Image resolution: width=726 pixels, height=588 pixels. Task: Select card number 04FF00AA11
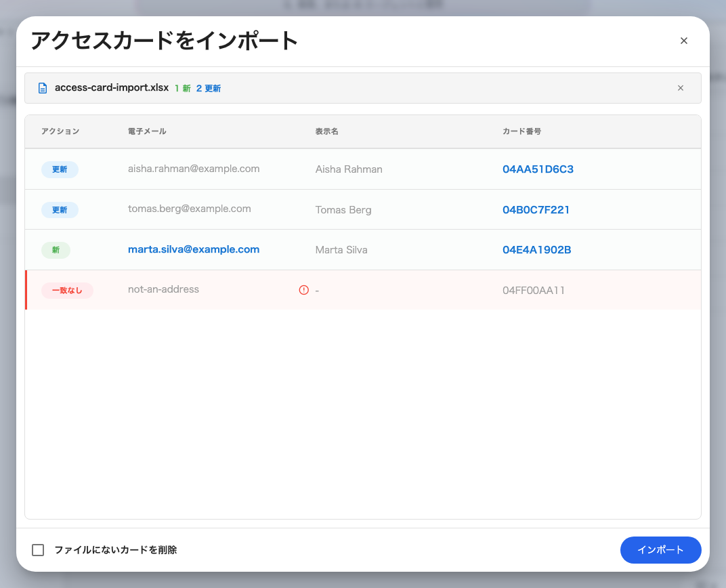coord(534,291)
